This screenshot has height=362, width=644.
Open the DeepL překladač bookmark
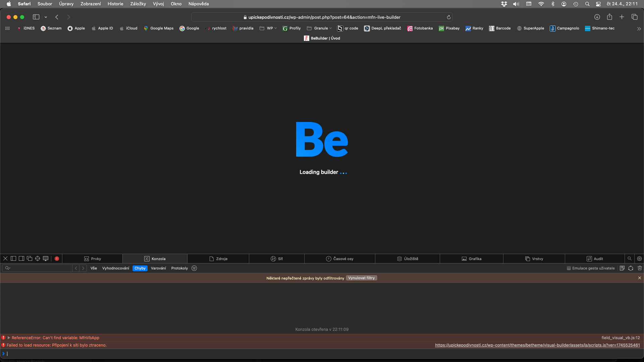coord(383,28)
